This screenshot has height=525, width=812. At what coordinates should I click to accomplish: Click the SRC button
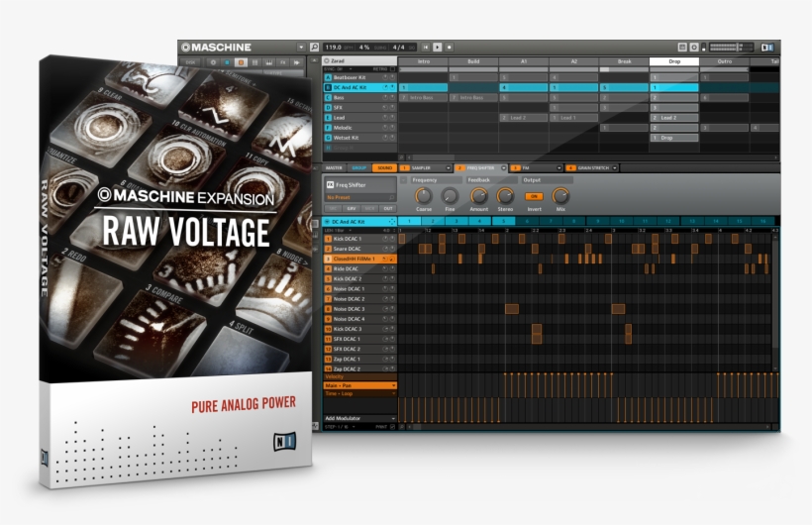(x=333, y=208)
